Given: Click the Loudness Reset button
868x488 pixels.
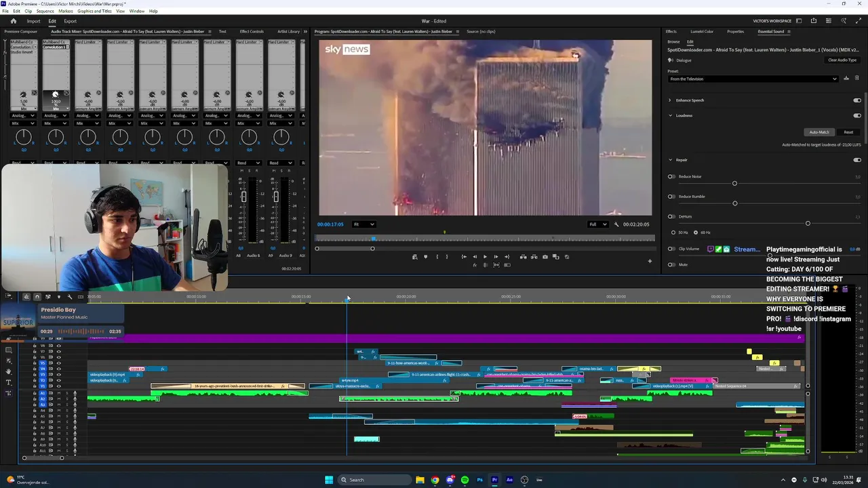Looking at the screenshot, I should pyautogui.click(x=848, y=132).
